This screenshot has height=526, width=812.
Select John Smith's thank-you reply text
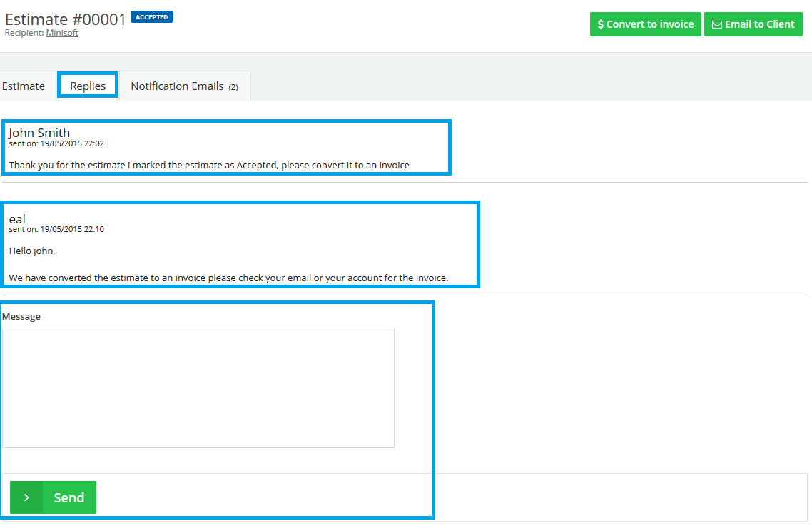(209, 166)
